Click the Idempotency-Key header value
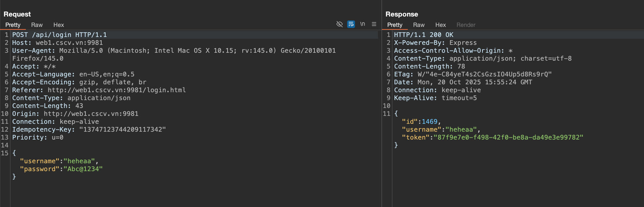The image size is (644, 207). [x=122, y=130]
